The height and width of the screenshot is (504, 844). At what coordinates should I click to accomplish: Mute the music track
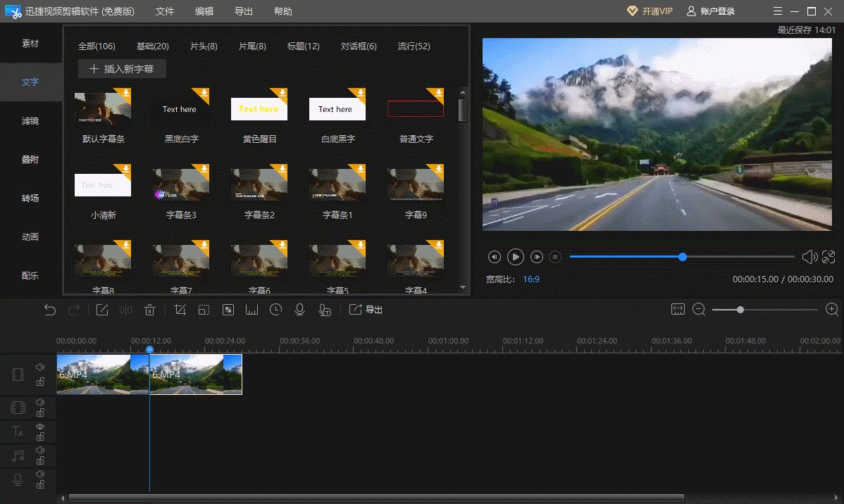point(40,450)
